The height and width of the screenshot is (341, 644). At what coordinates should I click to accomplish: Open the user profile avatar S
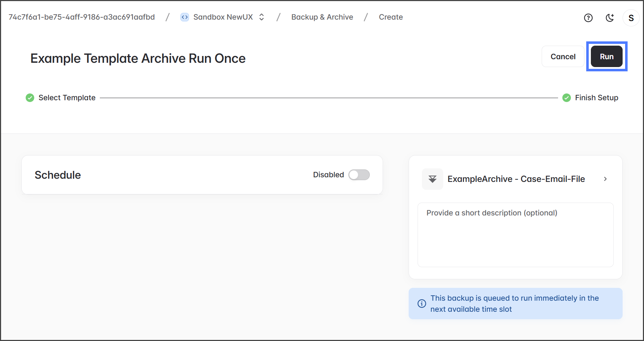(631, 18)
